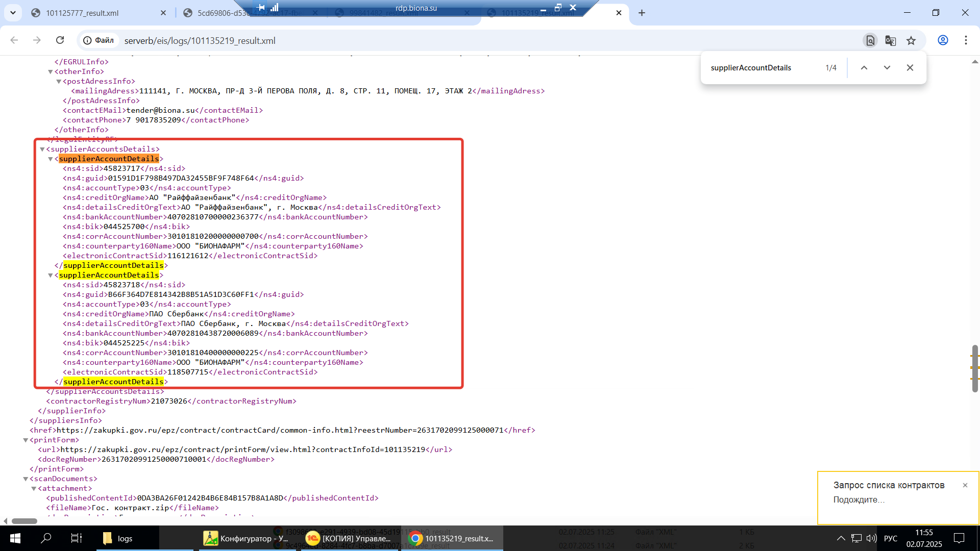Image resolution: width=980 pixels, height=551 pixels.
Task: Open the Google Translate page icon
Action: [x=891, y=40]
